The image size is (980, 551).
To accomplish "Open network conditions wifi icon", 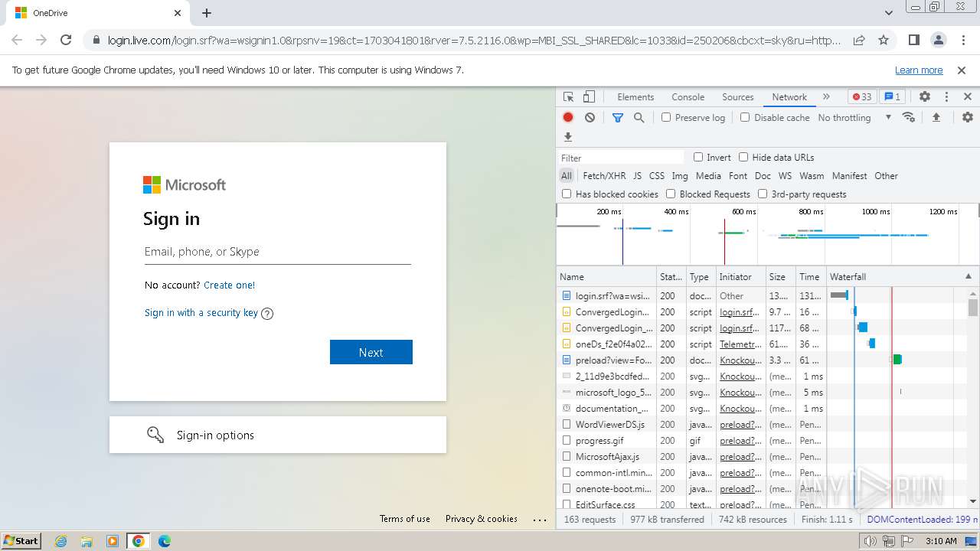I will pyautogui.click(x=909, y=118).
